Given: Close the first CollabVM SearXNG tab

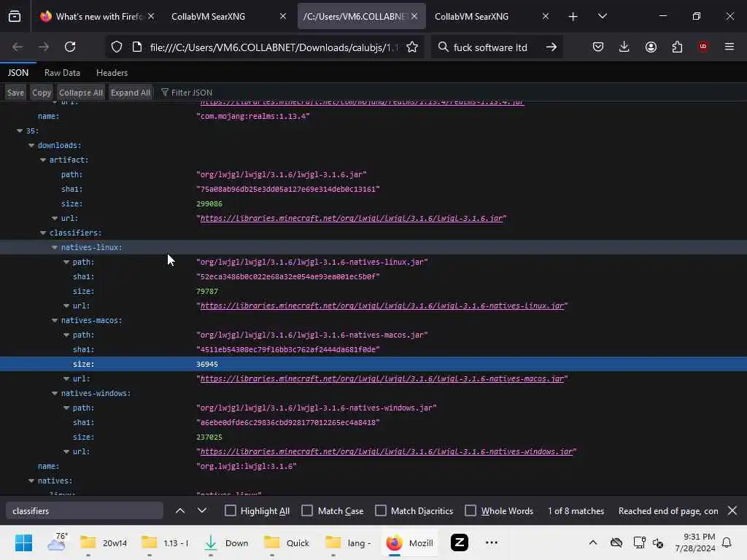Looking at the screenshot, I should click(x=283, y=16).
